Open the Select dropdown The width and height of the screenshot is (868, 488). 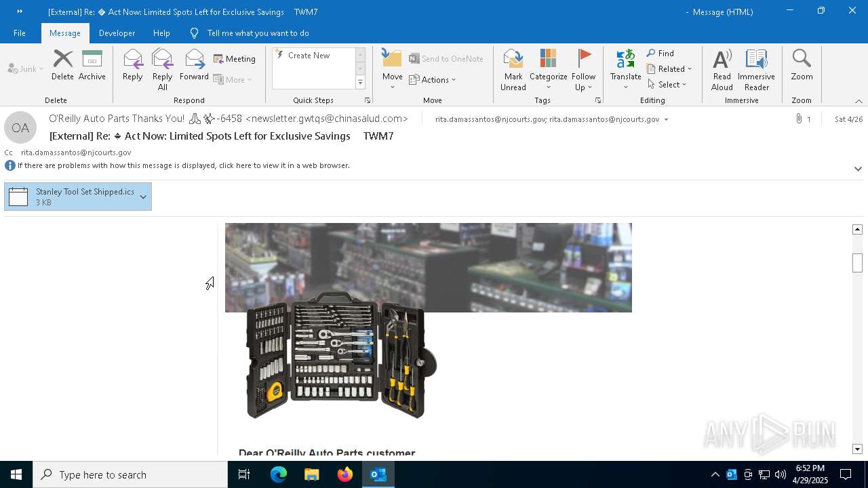pos(667,84)
